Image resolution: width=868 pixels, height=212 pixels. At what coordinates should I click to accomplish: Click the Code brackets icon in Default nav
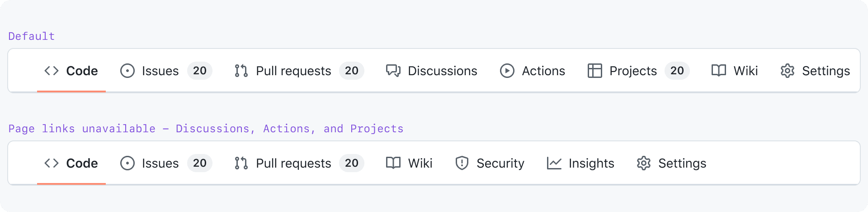coord(52,71)
